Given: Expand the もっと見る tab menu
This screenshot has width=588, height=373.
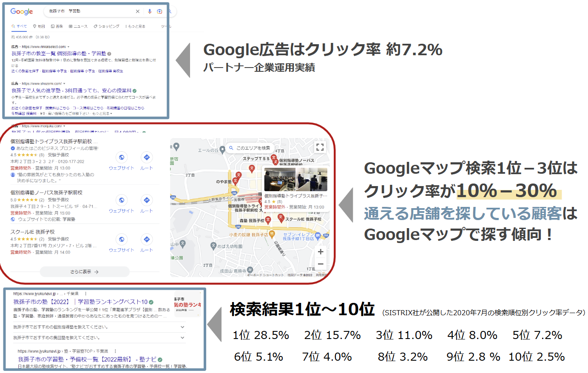Looking at the screenshot, I should click(136, 26).
